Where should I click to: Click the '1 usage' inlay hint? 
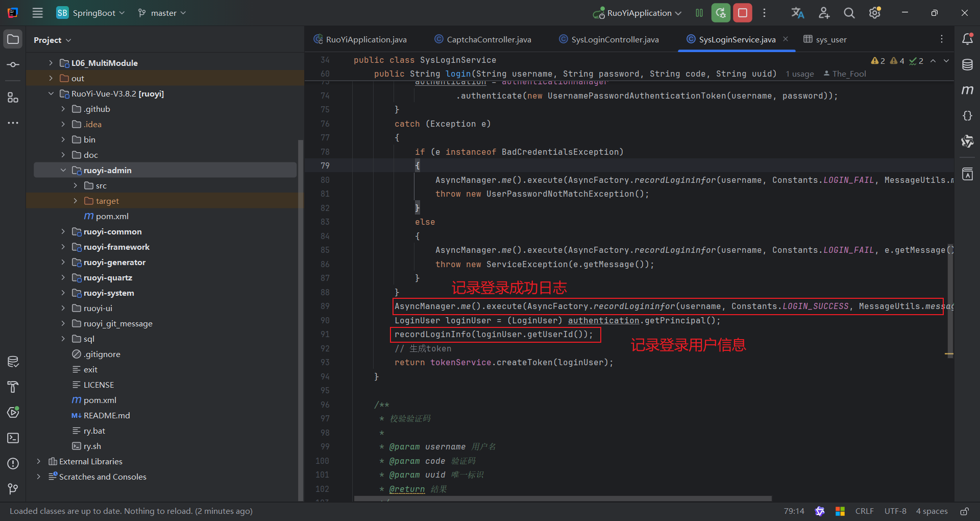800,74
